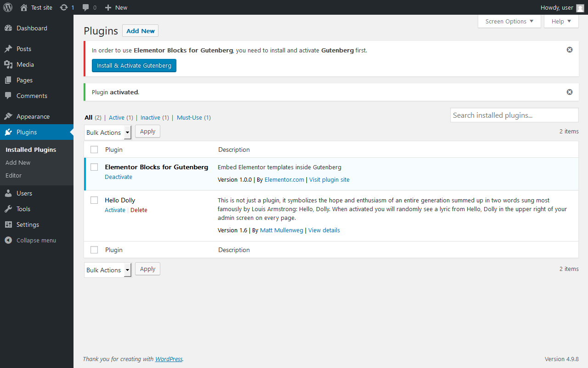Viewport: 588px width, 368px height.
Task: Dismiss the Plugin activated notice
Action: (570, 92)
